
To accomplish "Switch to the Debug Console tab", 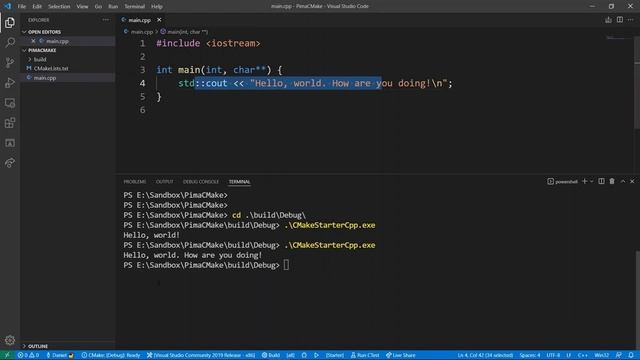I will [x=201, y=182].
